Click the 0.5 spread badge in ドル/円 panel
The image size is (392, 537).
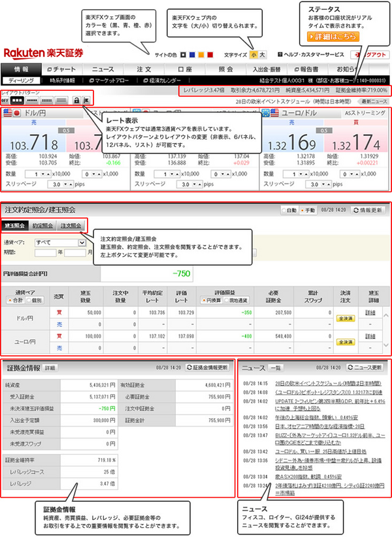[x=66, y=131]
